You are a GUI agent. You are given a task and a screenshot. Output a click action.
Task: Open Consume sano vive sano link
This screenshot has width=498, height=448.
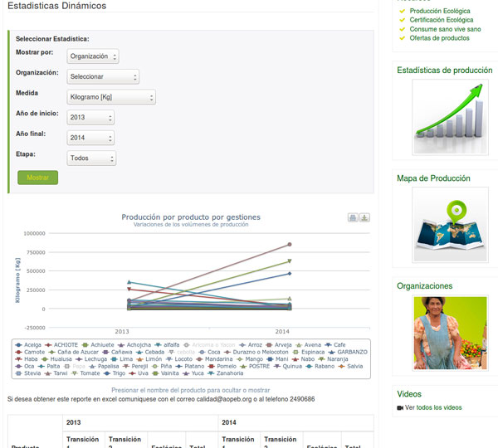tap(445, 29)
